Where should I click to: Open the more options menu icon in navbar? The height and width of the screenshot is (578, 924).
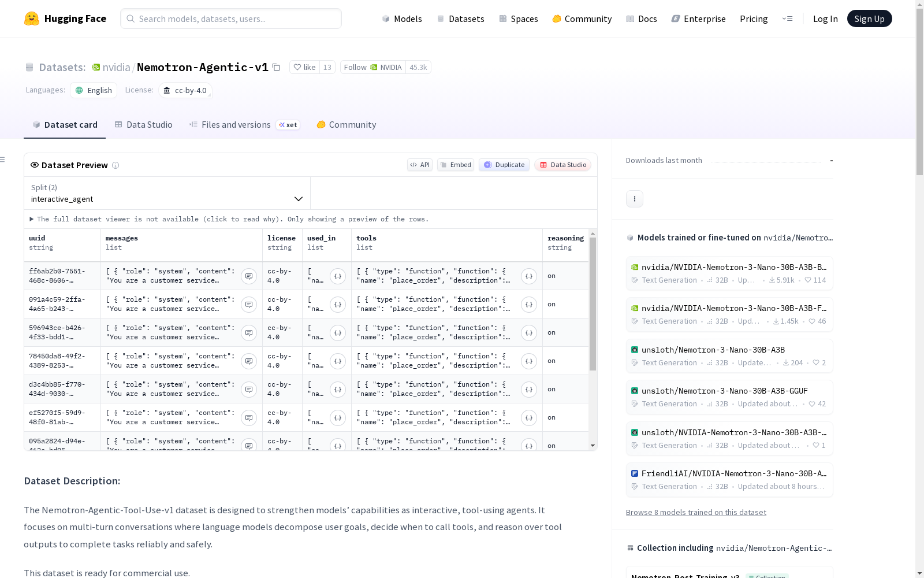point(787,18)
